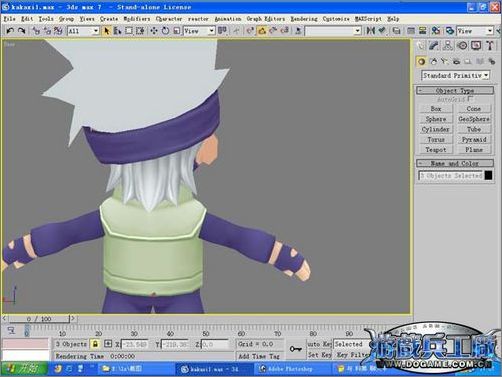Screen dimensions: 502x377
Task: Expand the Standard Primitives dropdown
Action: [x=455, y=75]
